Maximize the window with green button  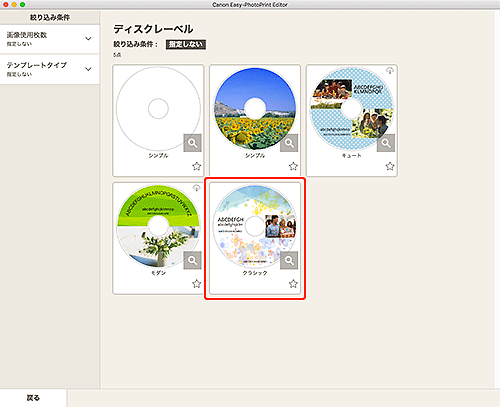coord(22,5)
